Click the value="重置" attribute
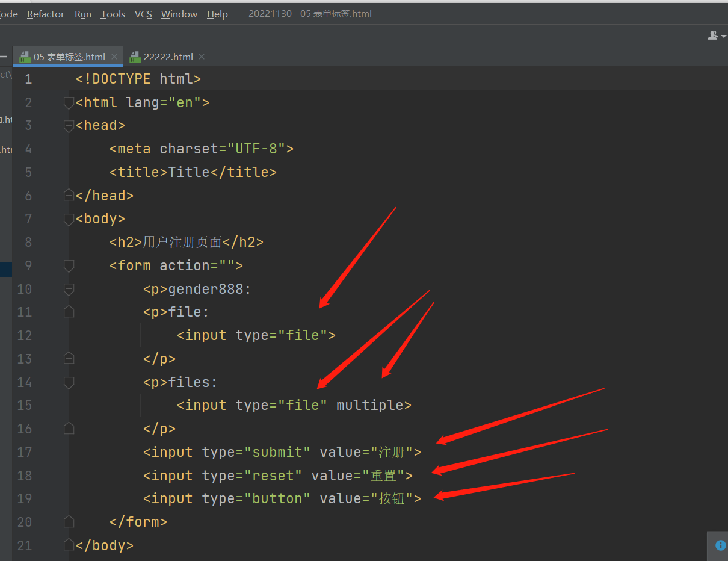This screenshot has height=561, width=728. click(x=358, y=476)
